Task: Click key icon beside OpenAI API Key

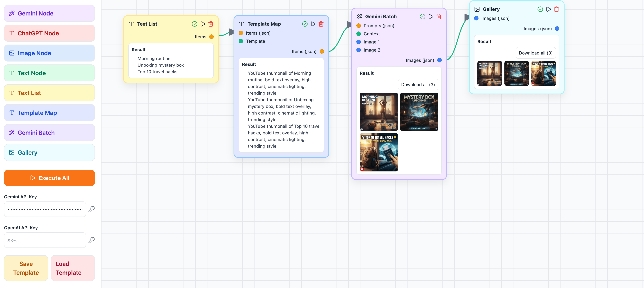Action: tap(92, 240)
